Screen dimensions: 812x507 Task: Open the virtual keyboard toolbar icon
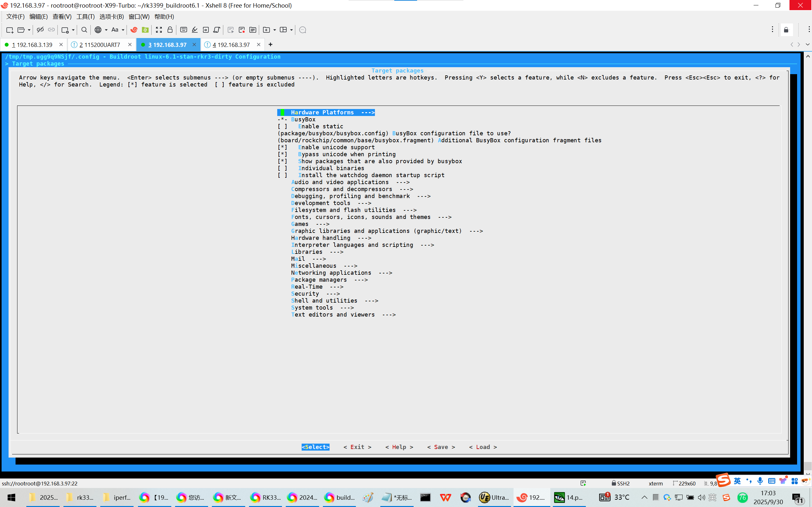pos(184,30)
